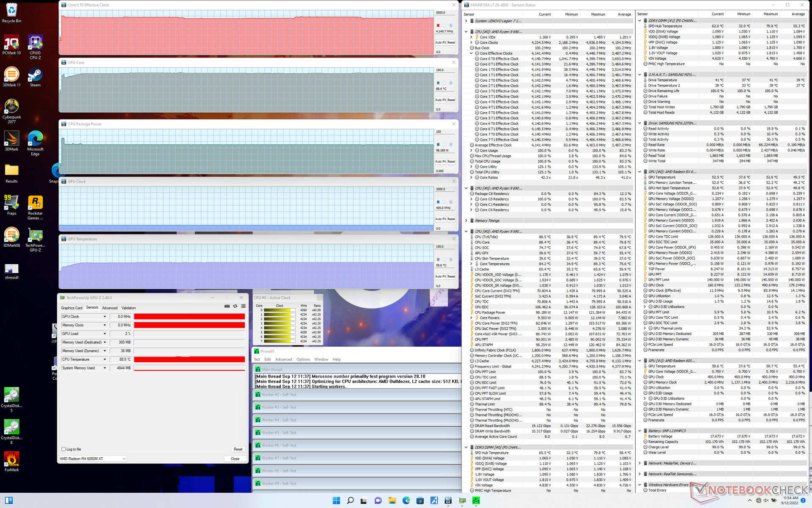The image size is (812, 508).
Task: Click Reset button in GPU-Z window
Action: (238, 449)
